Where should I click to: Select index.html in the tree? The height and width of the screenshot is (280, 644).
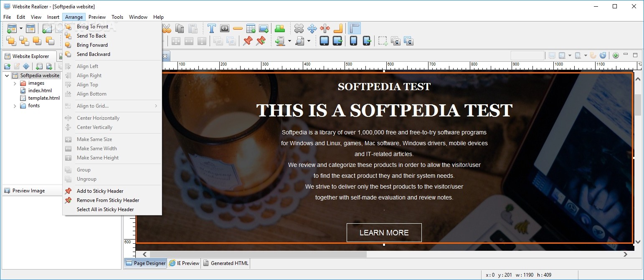(36, 91)
